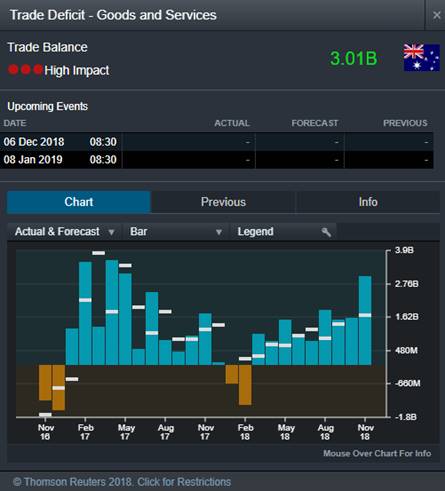Select the 08 Jan 2019 event row
445x491 pixels.
tap(217, 160)
